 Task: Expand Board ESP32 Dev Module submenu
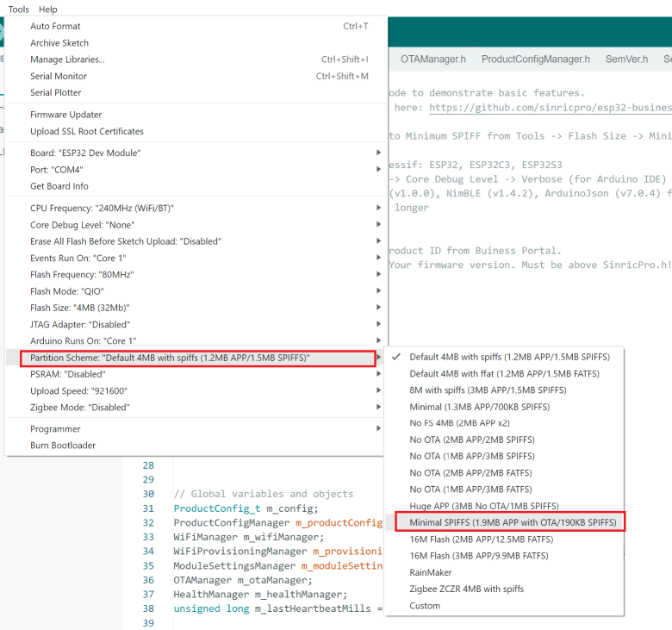pyautogui.click(x=196, y=153)
